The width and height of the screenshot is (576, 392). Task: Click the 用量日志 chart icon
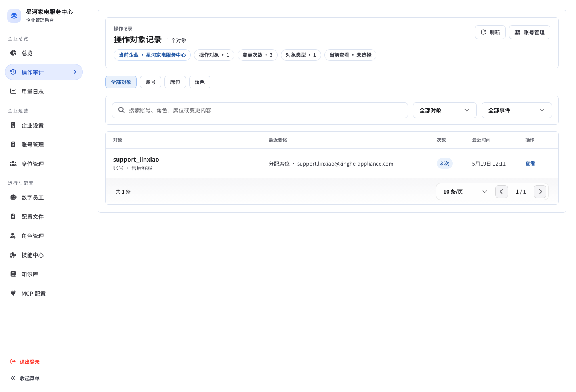[13, 91]
